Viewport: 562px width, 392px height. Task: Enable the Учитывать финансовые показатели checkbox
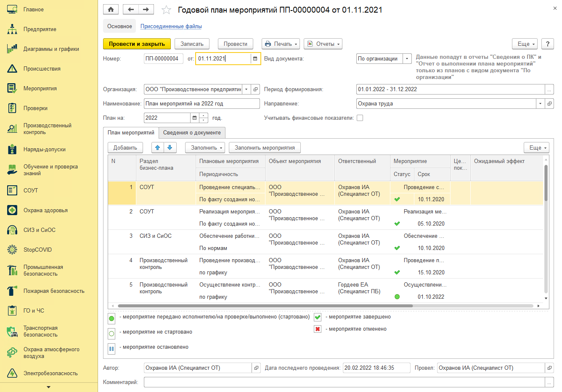360,118
